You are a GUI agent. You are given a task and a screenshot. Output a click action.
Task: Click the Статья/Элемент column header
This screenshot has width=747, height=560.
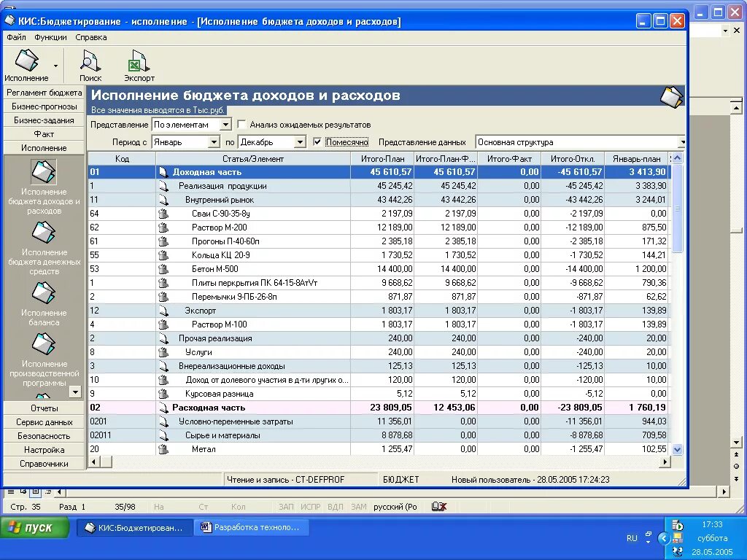(253, 158)
